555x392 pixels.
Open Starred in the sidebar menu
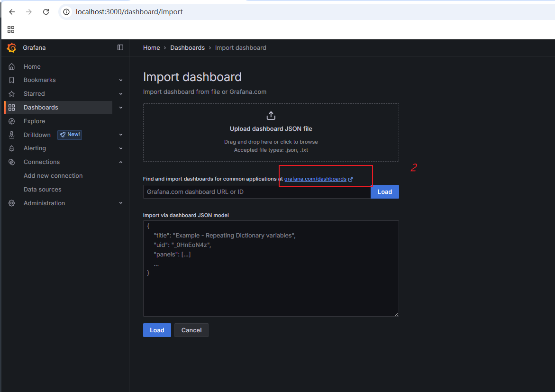tap(34, 94)
